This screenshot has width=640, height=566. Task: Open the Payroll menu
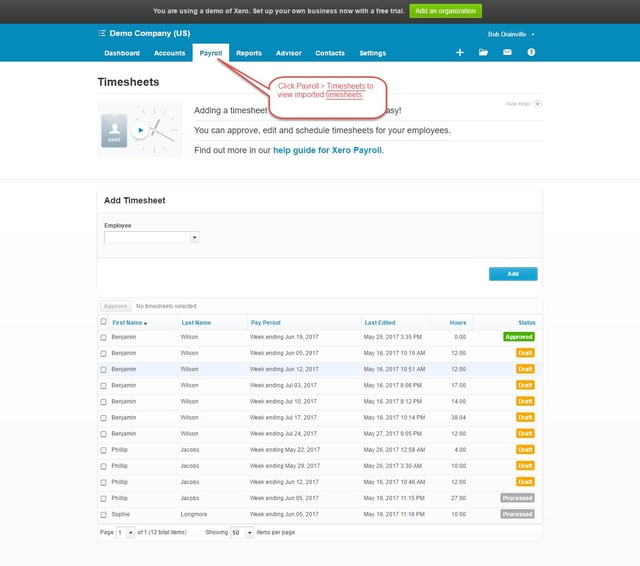point(211,53)
